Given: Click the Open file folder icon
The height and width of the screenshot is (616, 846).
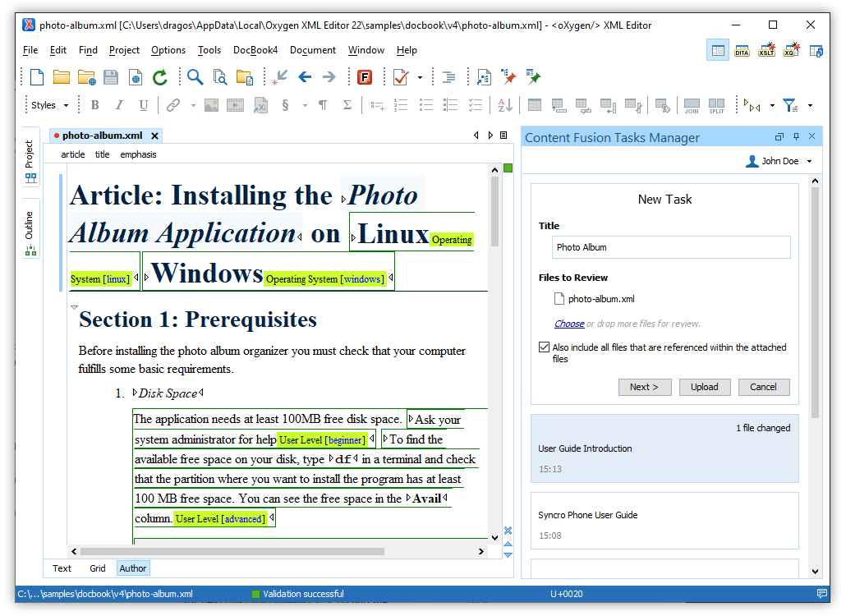Looking at the screenshot, I should tap(61, 77).
